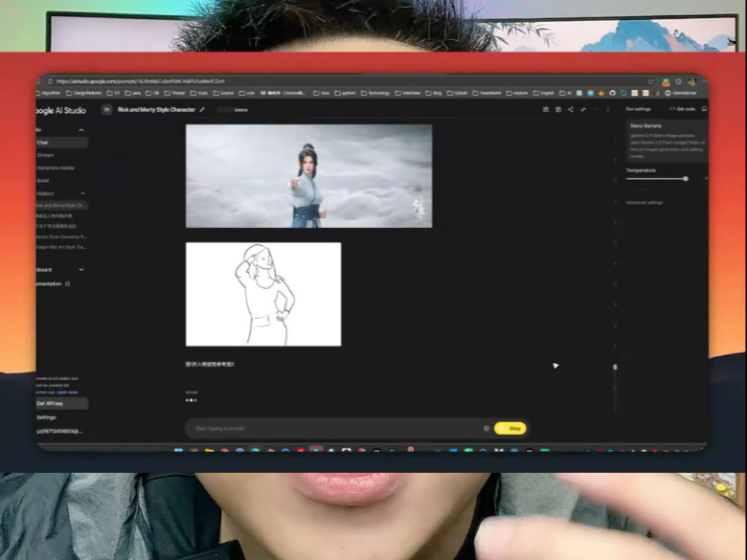Open the Nano Banana model selector
Viewport: 747px width, 560px height.
tap(667, 141)
